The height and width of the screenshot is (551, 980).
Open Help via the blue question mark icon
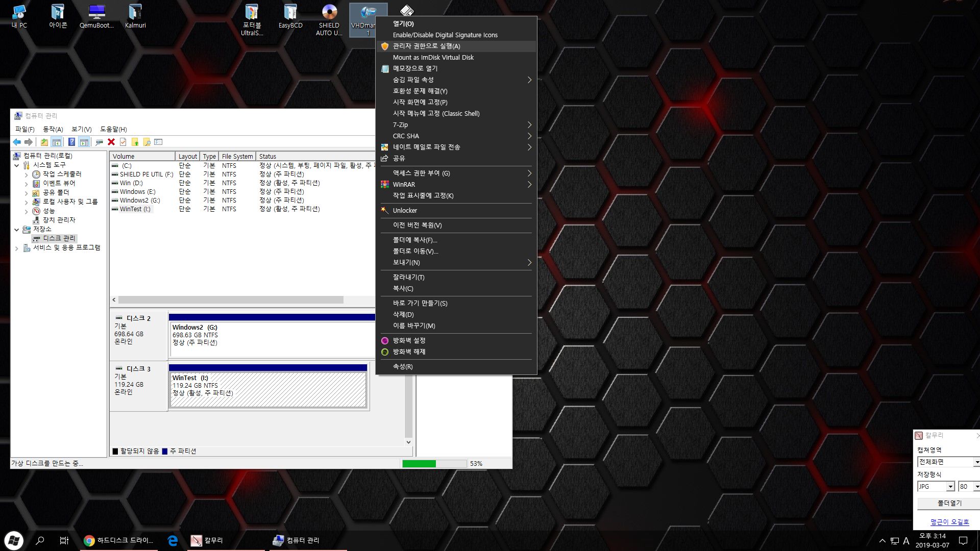71,142
